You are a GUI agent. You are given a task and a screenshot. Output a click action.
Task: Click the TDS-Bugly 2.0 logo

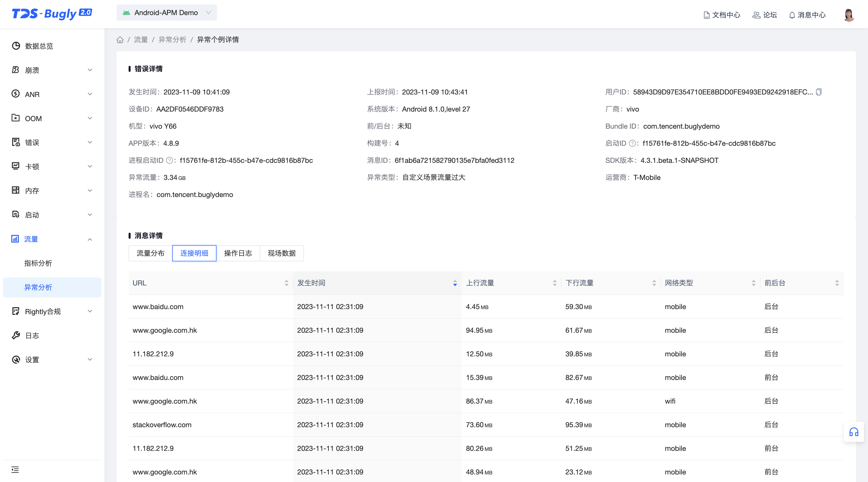click(x=52, y=14)
